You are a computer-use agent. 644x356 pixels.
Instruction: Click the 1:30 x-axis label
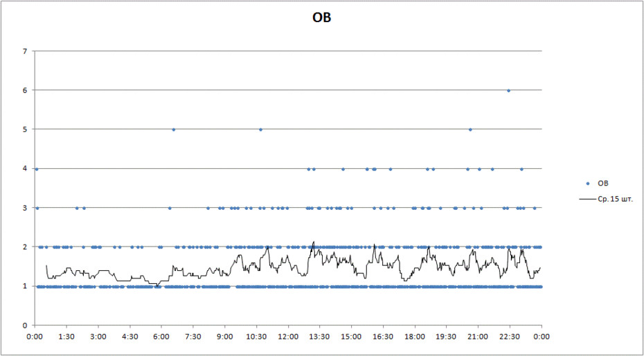tap(66, 337)
